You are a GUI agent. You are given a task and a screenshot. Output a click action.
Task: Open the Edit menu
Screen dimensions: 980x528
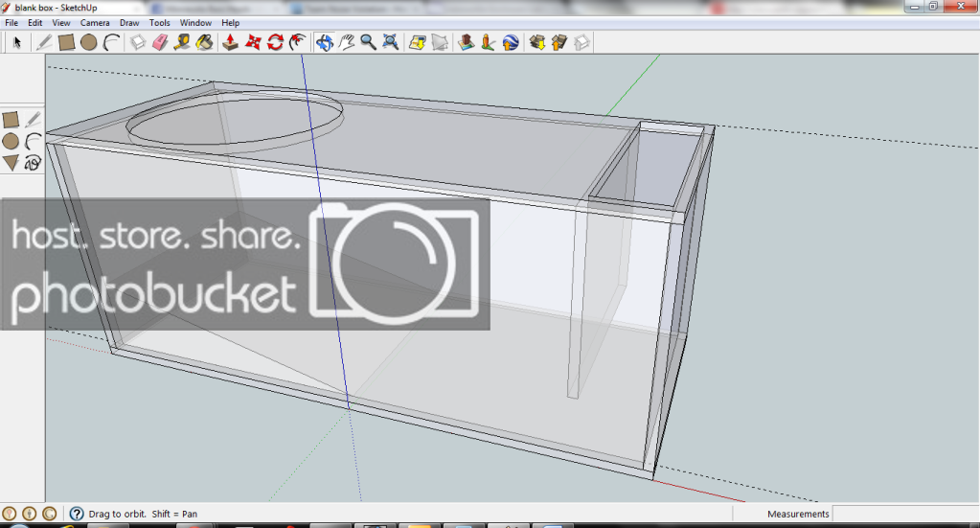(35, 22)
